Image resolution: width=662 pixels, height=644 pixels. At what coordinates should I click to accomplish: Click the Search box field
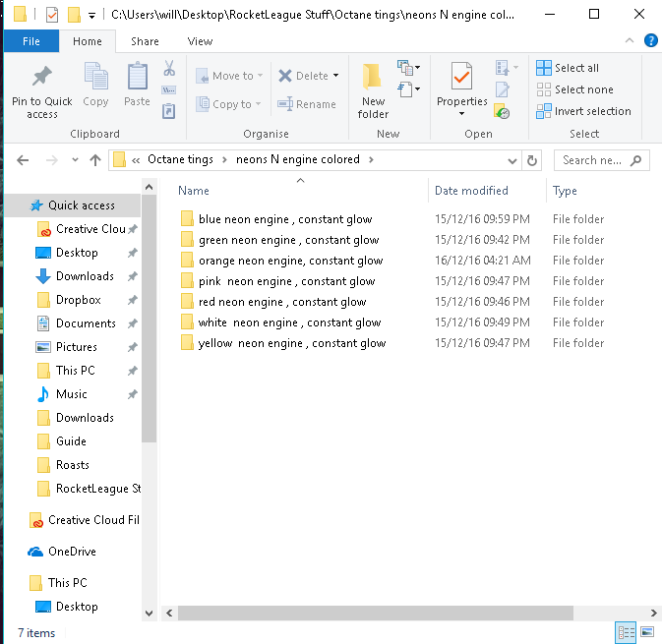(602, 160)
